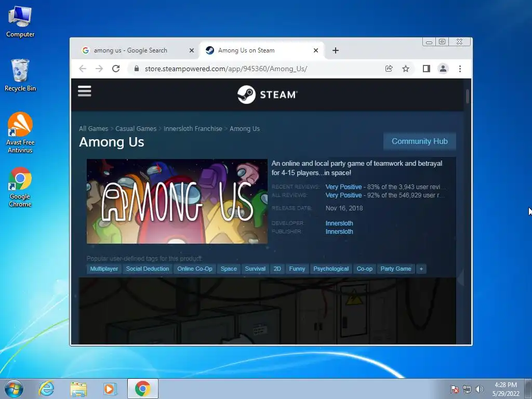
Task: Open All Games breadcrumb link
Action: coord(94,129)
